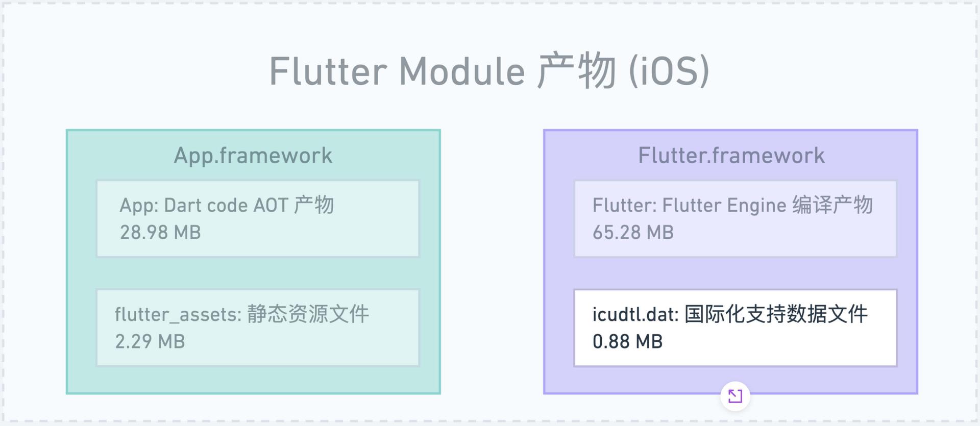The height and width of the screenshot is (426, 980).
Task: Click the Flutter.framework heading label
Action: pyautogui.click(x=731, y=156)
